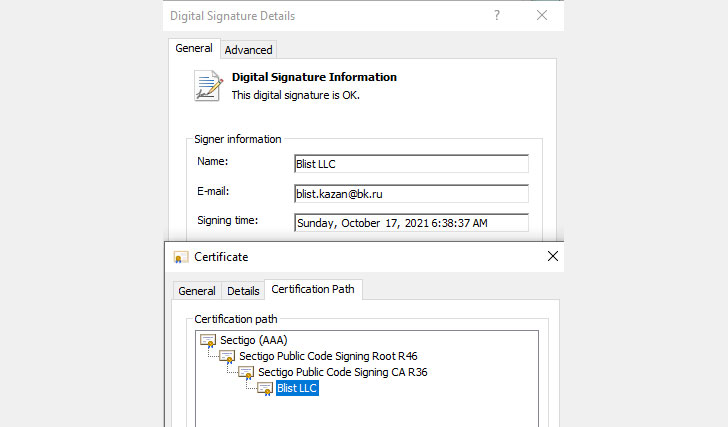This screenshot has height=427, width=728.
Task: Close the Digital Signature Details dialog
Action: [x=541, y=16]
